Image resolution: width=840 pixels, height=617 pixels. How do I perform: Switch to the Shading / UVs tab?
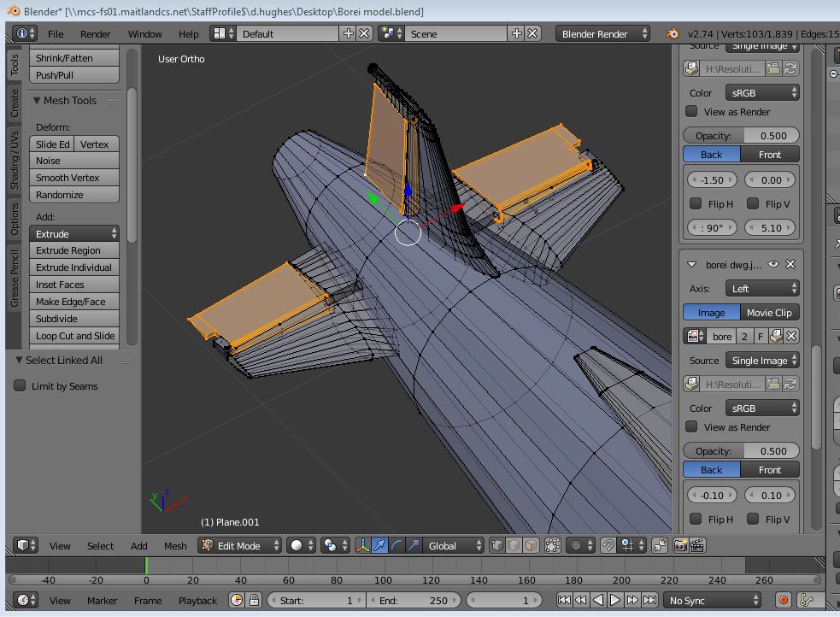[15, 160]
